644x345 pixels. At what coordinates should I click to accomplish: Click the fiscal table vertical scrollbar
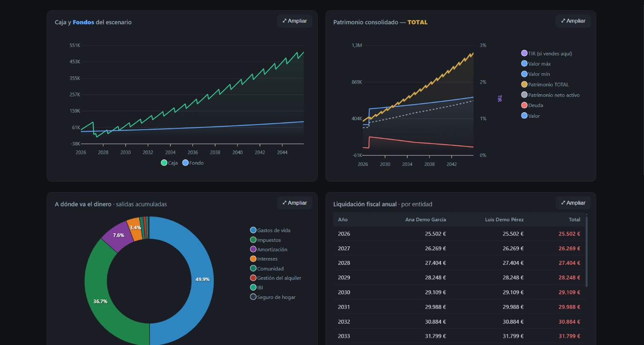coord(586,251)
